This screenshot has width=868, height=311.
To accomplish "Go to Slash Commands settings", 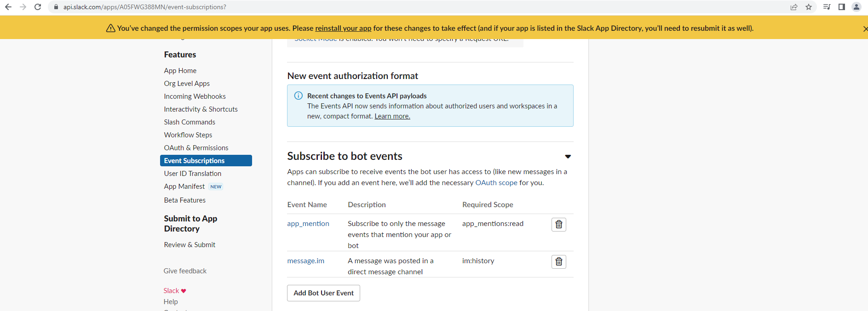I will pos(190,122).
